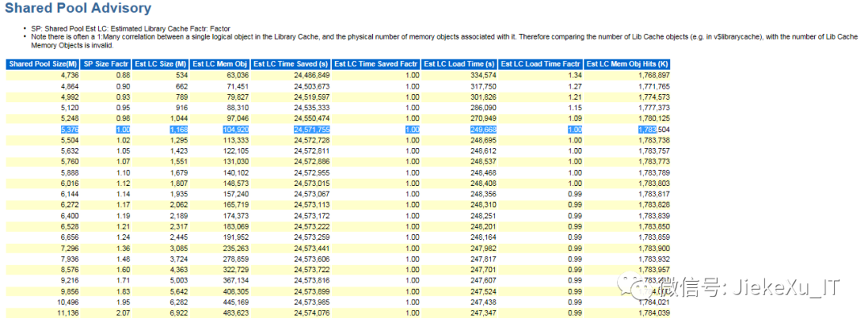The height and width of the screenshot is (326, 868).
Task: Click the Shared Pool Size(M) column header
Action: pyautogui.click(x=43, y=64)
